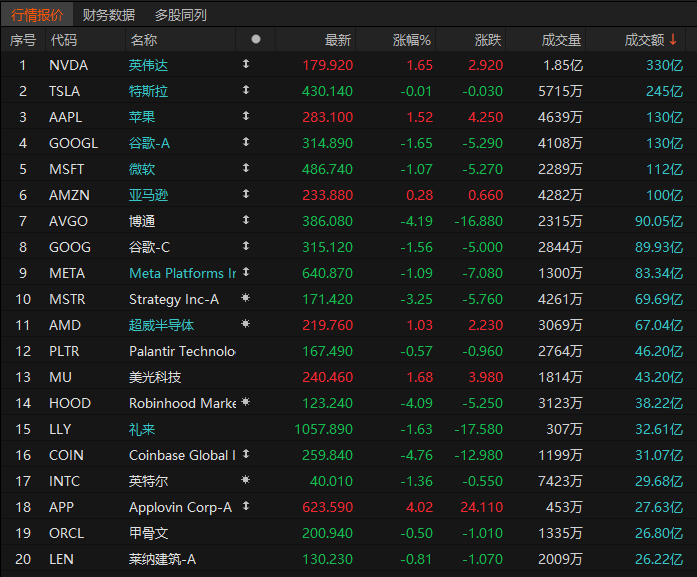697x577 pixels.
Task: Click the up-down arrow icon beside 特斯拉
Action: click(x=246, y=91)
